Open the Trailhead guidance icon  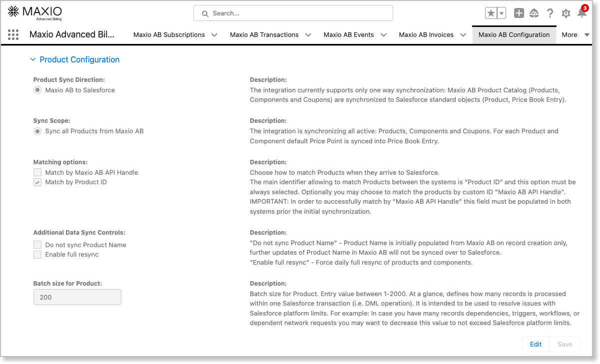pyautogui.click(x=534, y=13)
